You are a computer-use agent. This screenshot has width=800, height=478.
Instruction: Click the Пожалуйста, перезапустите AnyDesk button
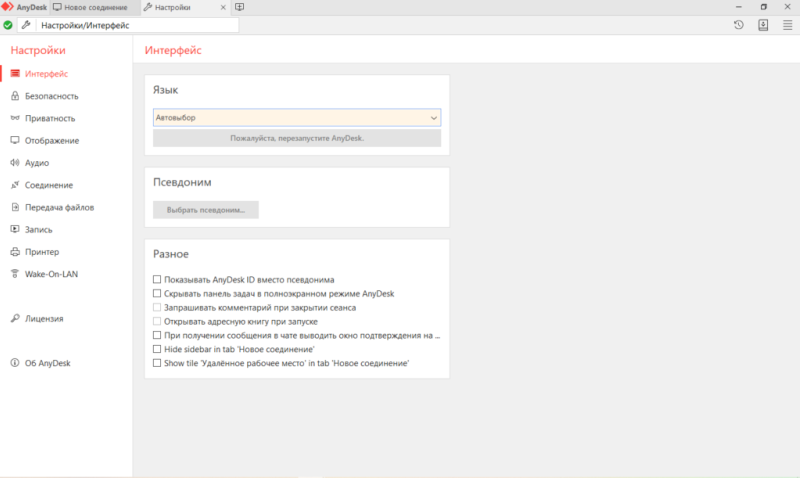pos(297,138)
